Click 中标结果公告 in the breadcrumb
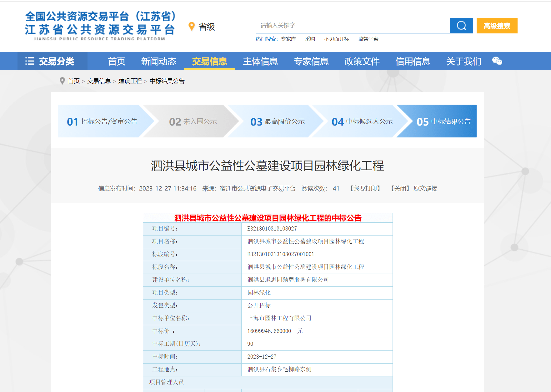 [167, 81]
